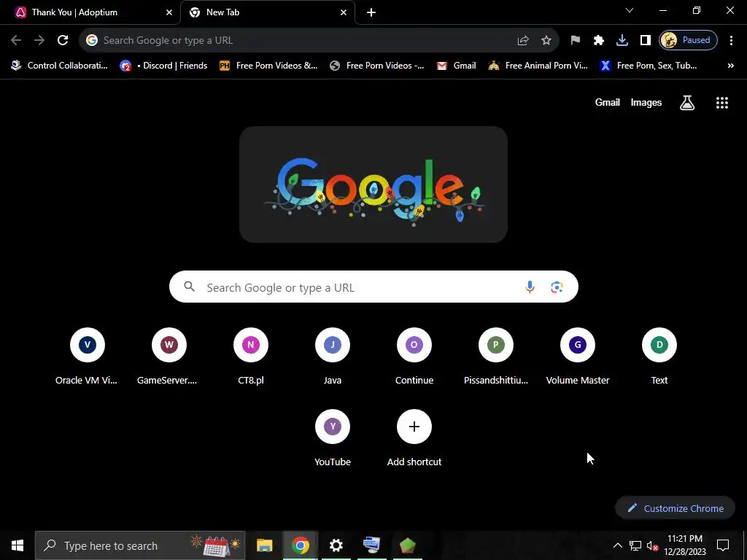
Task: Click the Google holiday lights doodle
Action: (x=373, y=184)
